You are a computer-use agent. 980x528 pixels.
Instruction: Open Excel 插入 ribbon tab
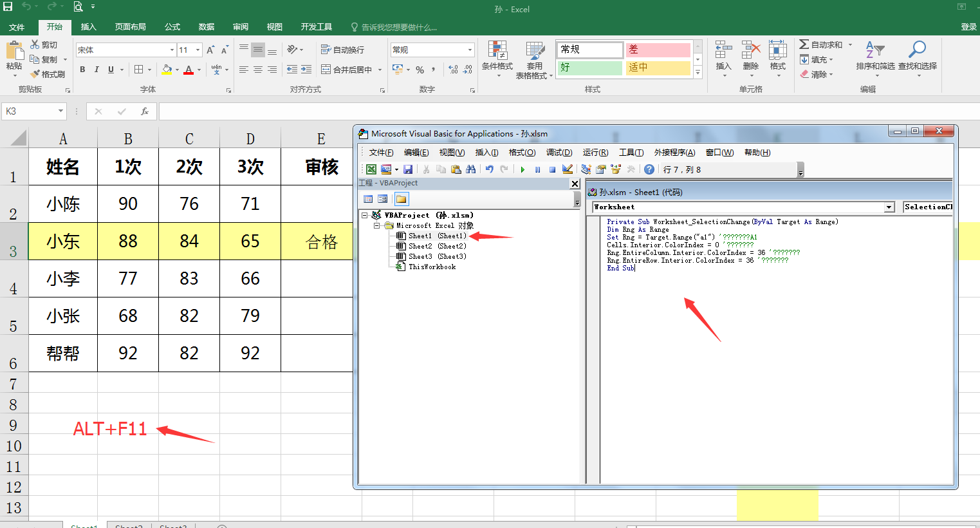(x=88, y=27)
